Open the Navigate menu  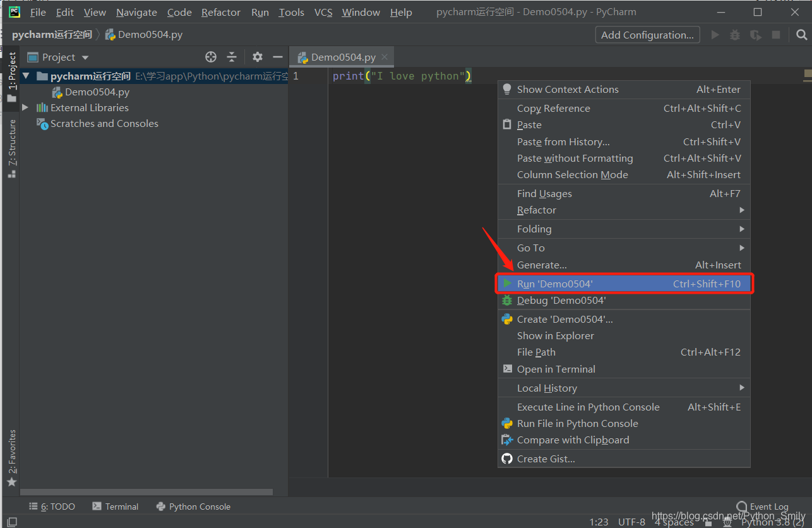(136, 12)
